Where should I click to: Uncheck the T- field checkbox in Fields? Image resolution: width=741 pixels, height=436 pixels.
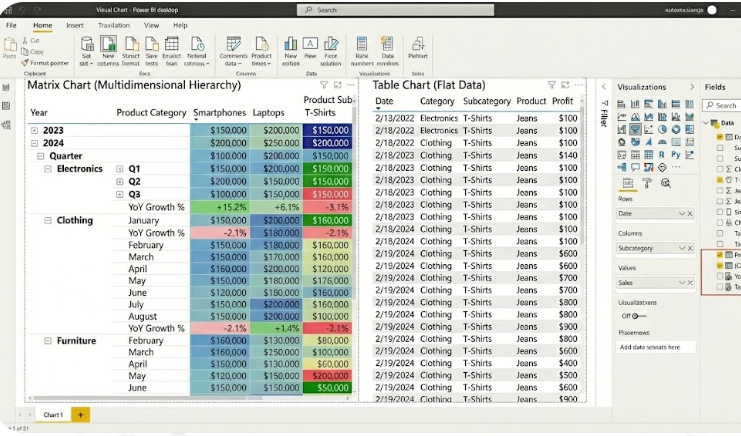coord(720,179)
